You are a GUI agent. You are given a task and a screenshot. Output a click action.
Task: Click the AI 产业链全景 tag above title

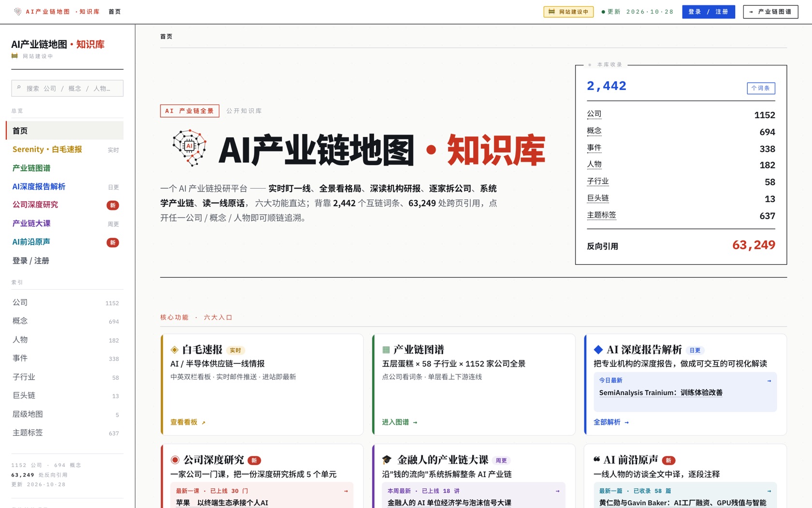click(189, 111)
